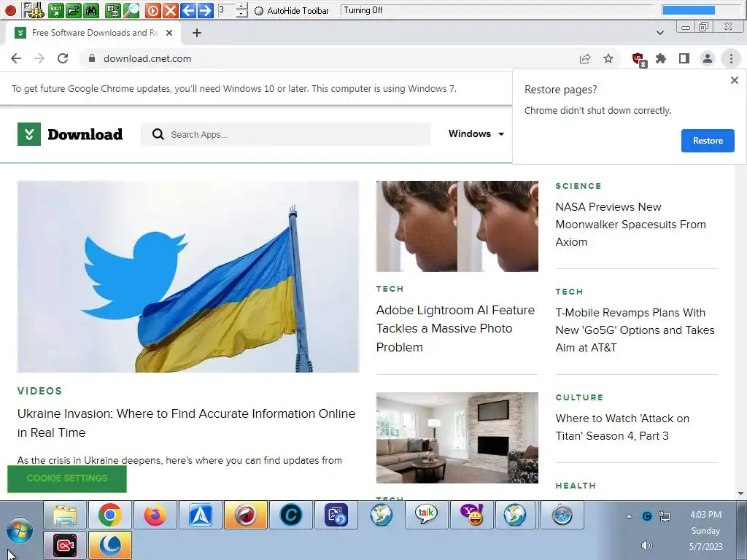The image size is (747, 560).
Task: Click the green Download logo
Action: coord(70,134)
